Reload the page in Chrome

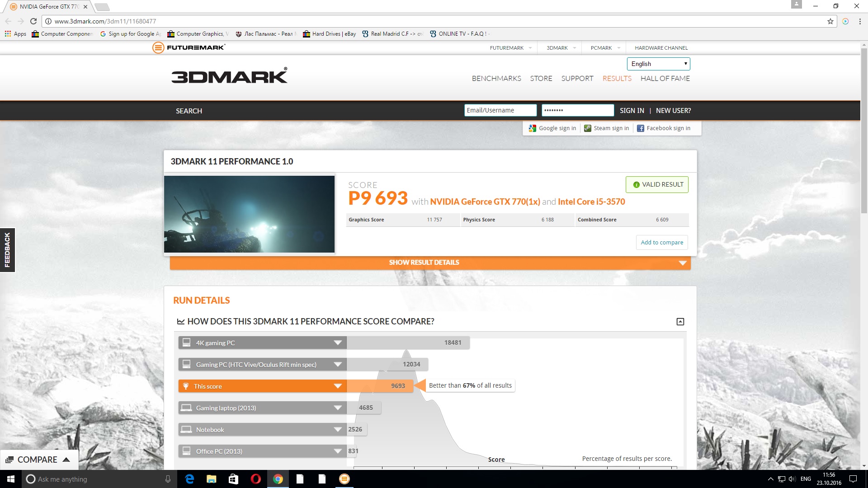(x=33, y=21)
